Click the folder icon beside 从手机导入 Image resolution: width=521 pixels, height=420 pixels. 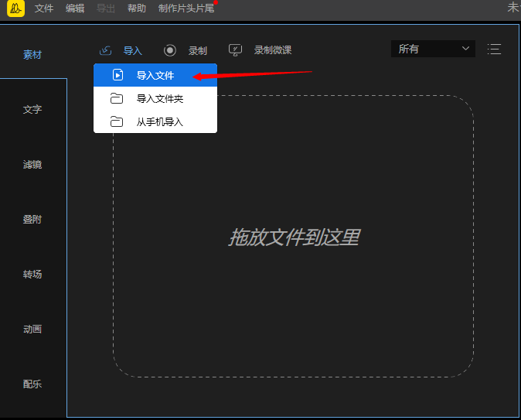point(117,121)
